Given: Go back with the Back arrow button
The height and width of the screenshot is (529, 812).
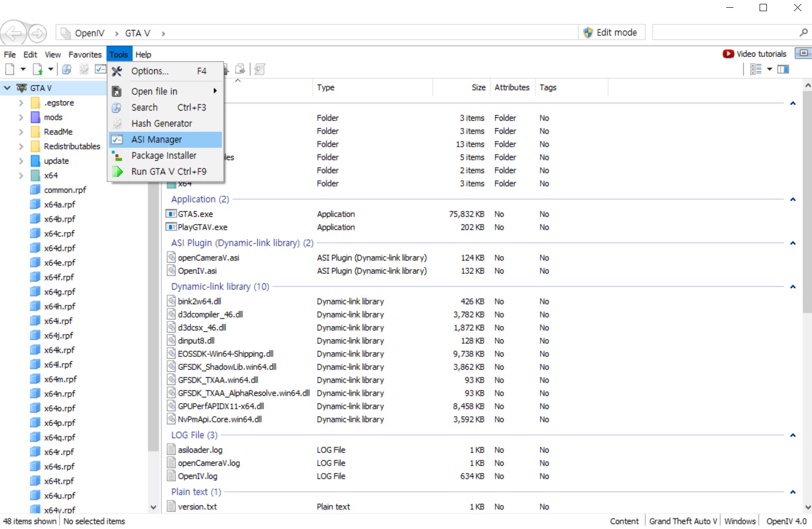Looking at the screenshot, I should [14, 33].
